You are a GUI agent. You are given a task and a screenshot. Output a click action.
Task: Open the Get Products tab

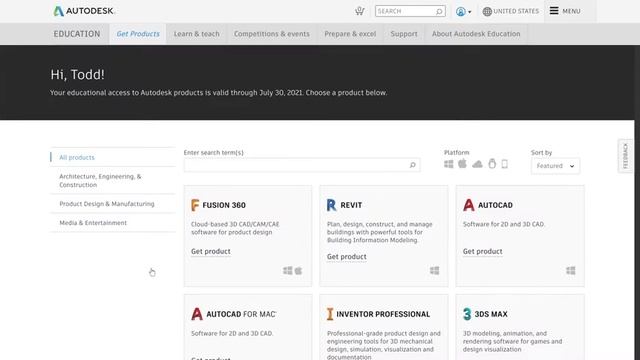(x=138, y=34)
